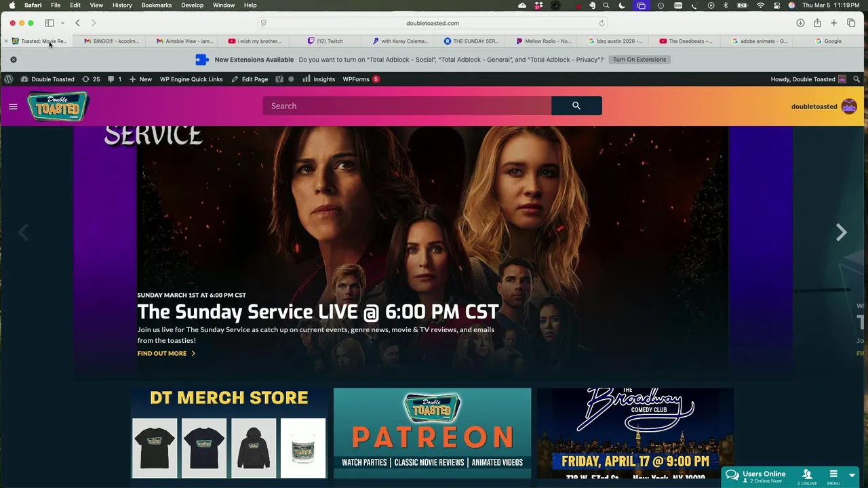Open the comments bubble in admin bar

115,79
